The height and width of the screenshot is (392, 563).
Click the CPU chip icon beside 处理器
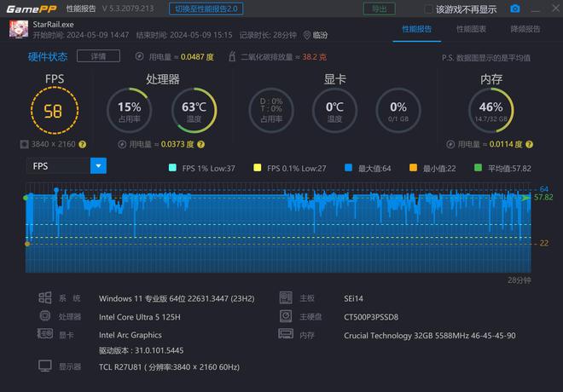pos(45,315)
